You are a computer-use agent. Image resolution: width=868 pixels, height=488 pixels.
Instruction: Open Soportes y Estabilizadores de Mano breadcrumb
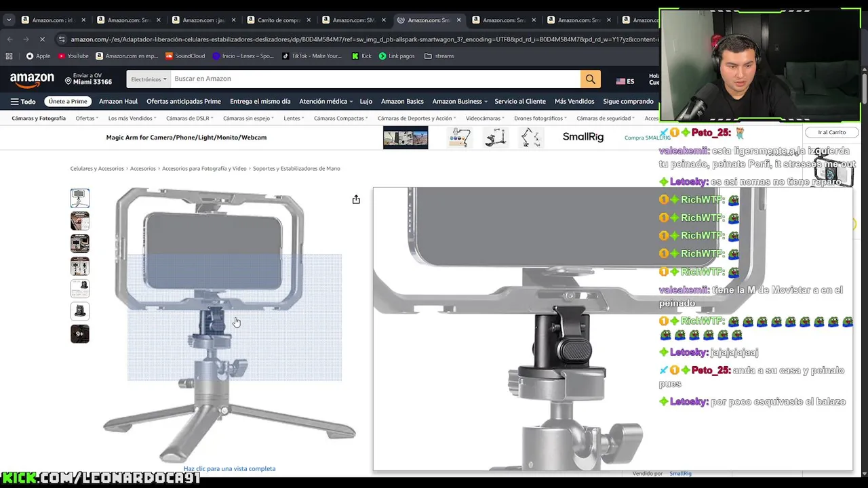(296, 169)
